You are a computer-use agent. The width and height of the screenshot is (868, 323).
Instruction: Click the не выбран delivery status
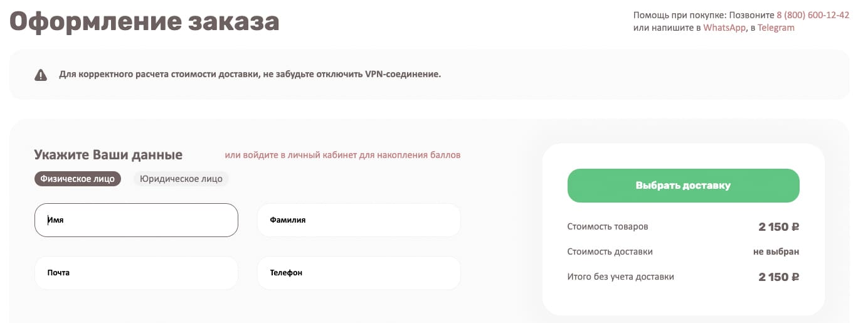point(776,252)
